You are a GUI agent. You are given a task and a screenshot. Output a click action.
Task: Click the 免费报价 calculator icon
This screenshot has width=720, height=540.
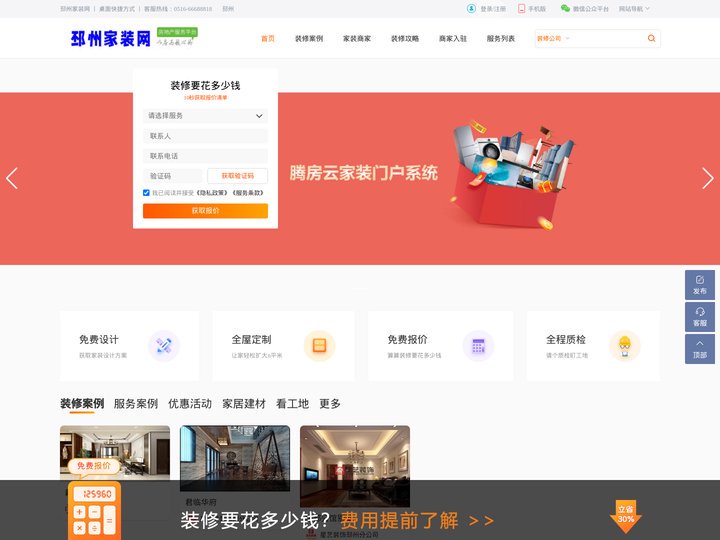tap(478, 346)
